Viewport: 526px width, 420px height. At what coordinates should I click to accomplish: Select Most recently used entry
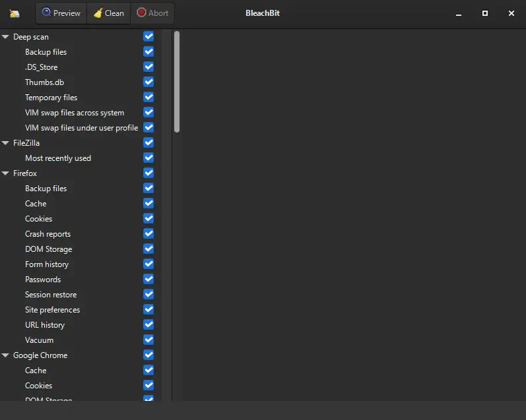pos(58,158)
